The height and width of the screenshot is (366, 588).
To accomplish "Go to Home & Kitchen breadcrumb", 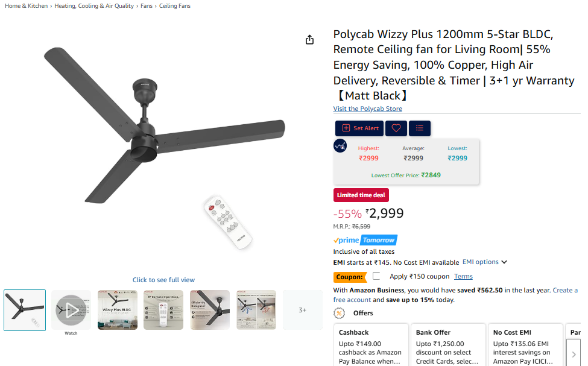I will pos(27,5).
